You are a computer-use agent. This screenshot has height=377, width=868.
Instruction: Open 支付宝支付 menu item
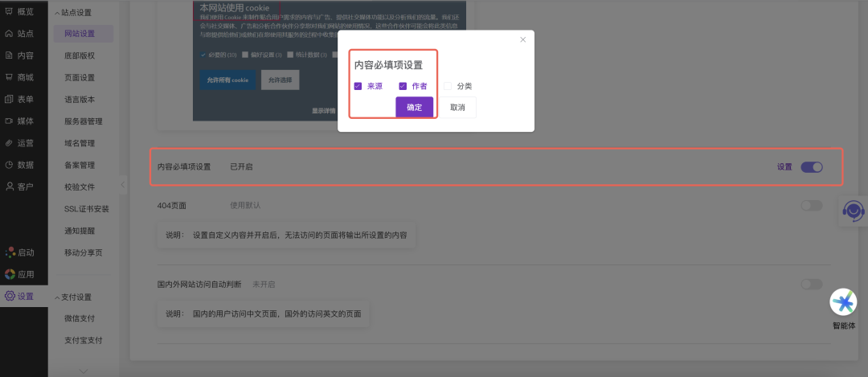coord(83,341)
